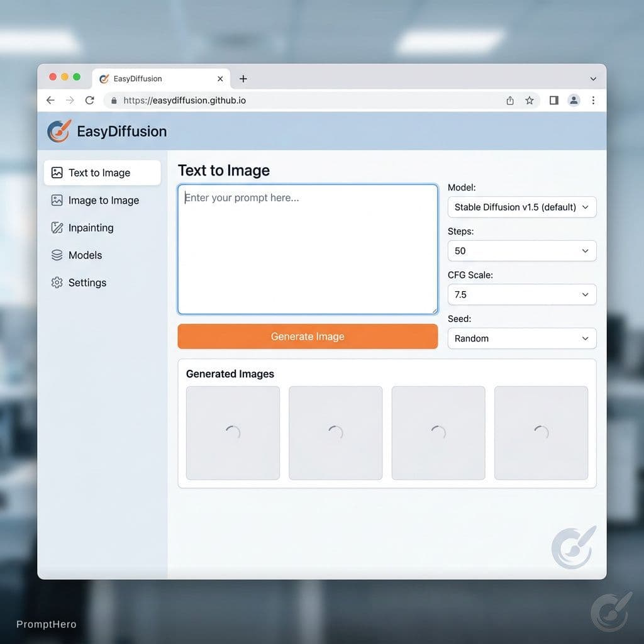Click the Text to Image sidebar icon
Viewport: 644px width, 644px height.
point(57,172)
